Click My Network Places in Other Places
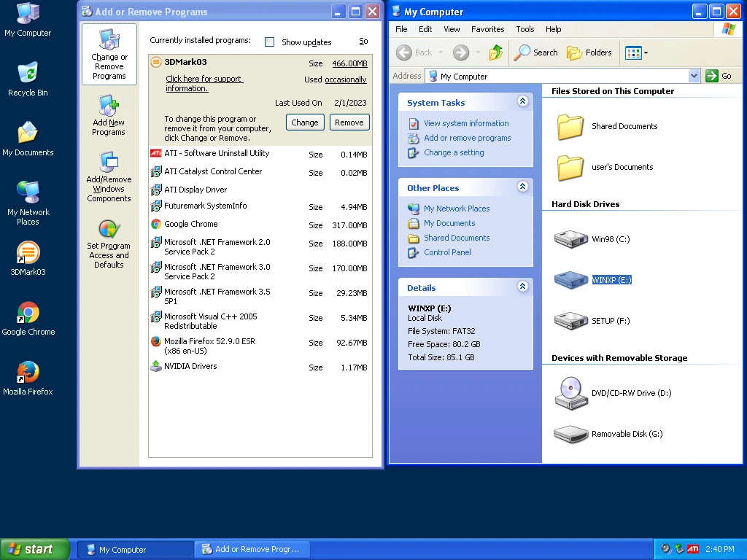Screen dimensions: 747x560 pyautogui.click(x=457, y=209)
